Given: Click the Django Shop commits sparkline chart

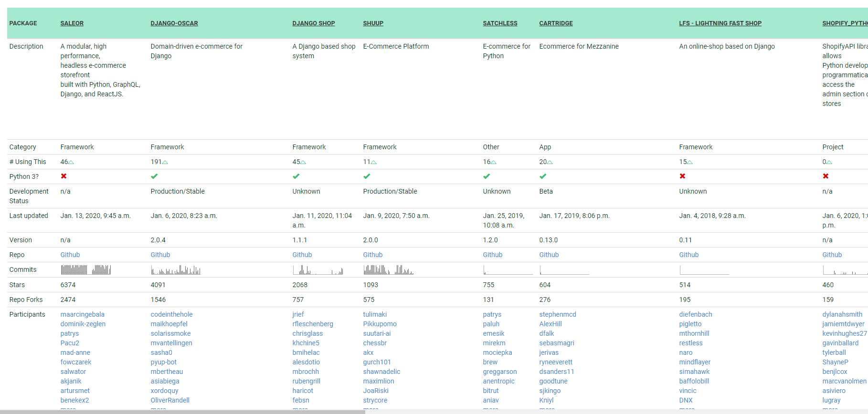Looking at the screenshot, I should click(318, 269).
